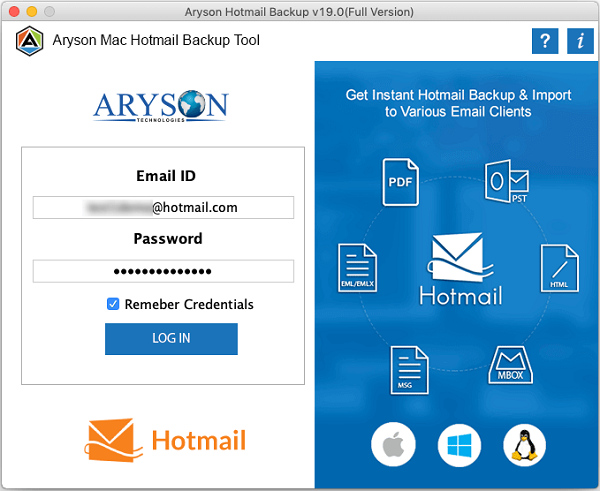600x491 pixels.
Task: Toggle the Remeber Credentials checkbox
Action: (113, 304)
